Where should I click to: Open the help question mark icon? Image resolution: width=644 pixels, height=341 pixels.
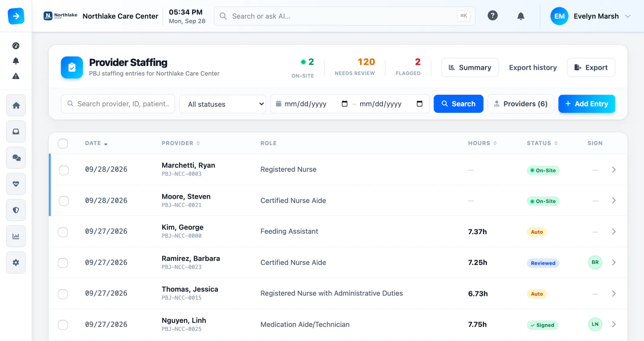[x=493, y=16]
